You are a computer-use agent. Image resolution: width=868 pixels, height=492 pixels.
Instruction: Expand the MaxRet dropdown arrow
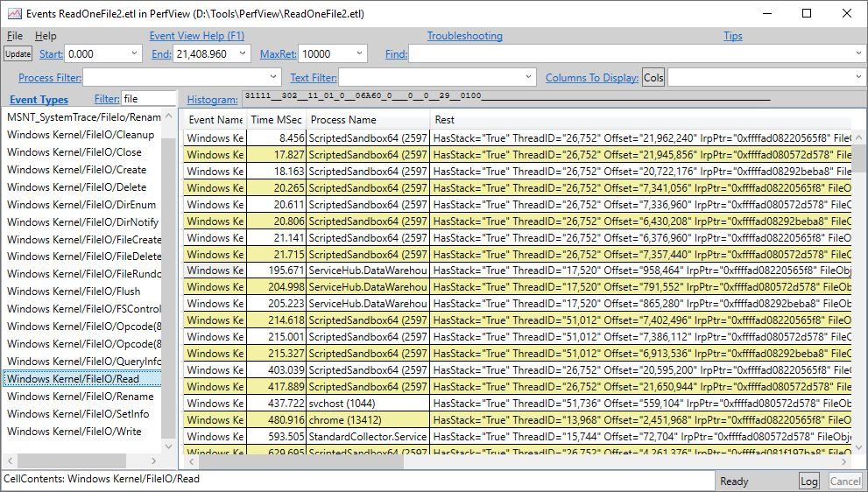(359, 53)
